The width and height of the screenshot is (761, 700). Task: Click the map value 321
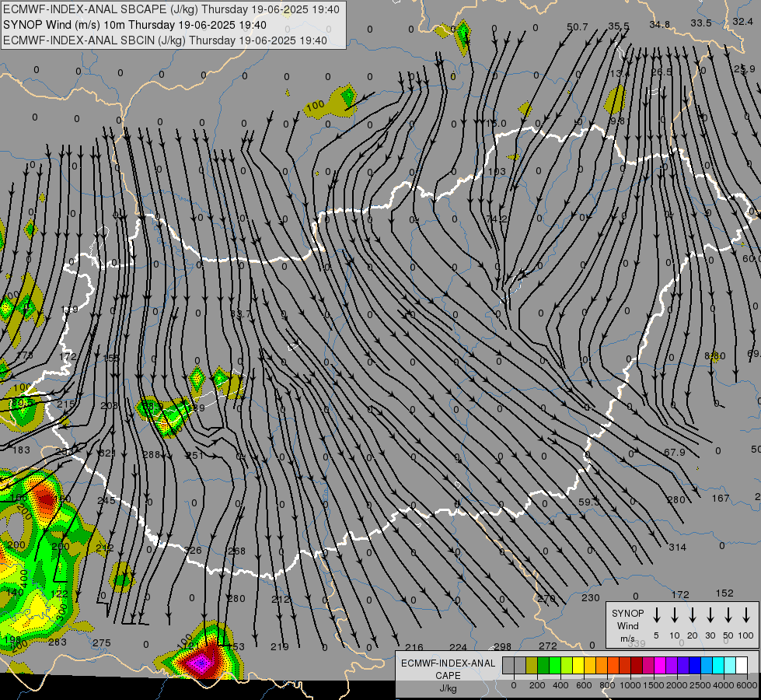(107, 453)
